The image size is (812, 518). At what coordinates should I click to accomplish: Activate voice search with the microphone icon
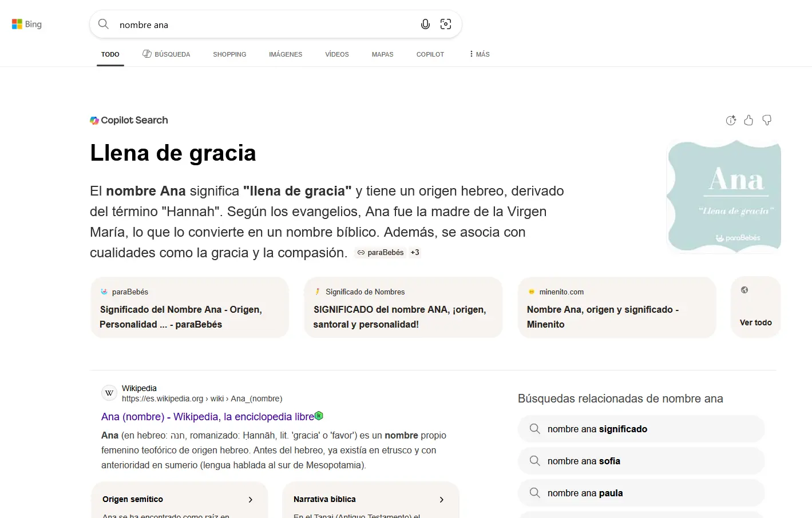pos(425,24)
